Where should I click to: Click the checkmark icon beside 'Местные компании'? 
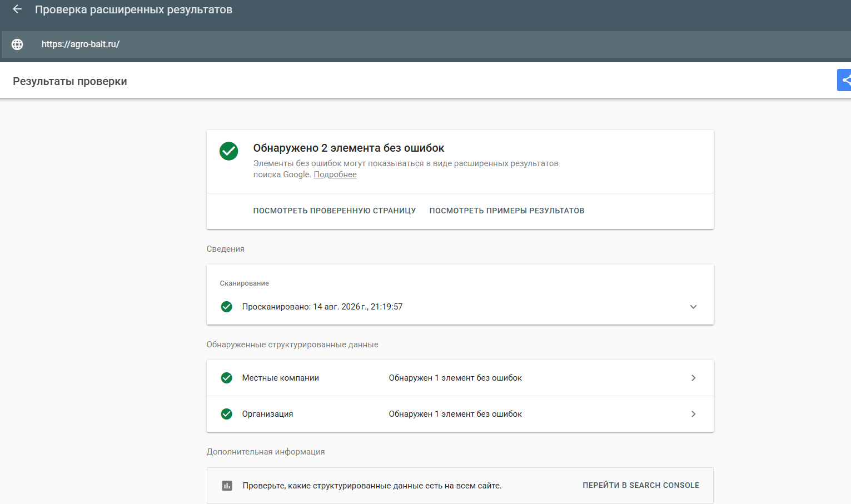click(x=227, y=378)
